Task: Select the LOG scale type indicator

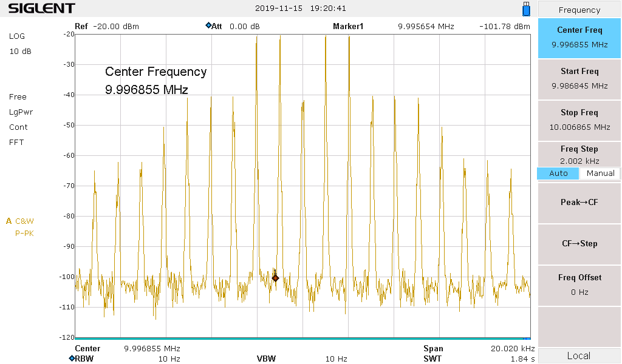Action: [x=17, y=36]
